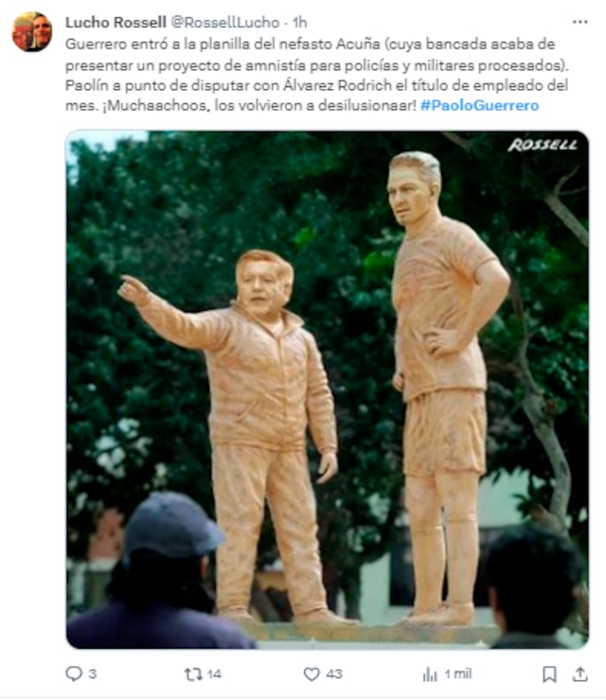Image resolution: width=606 pixels, height=700 pixels.
Task: Click the tweet text about Guerrero
Action: point(317,75)
